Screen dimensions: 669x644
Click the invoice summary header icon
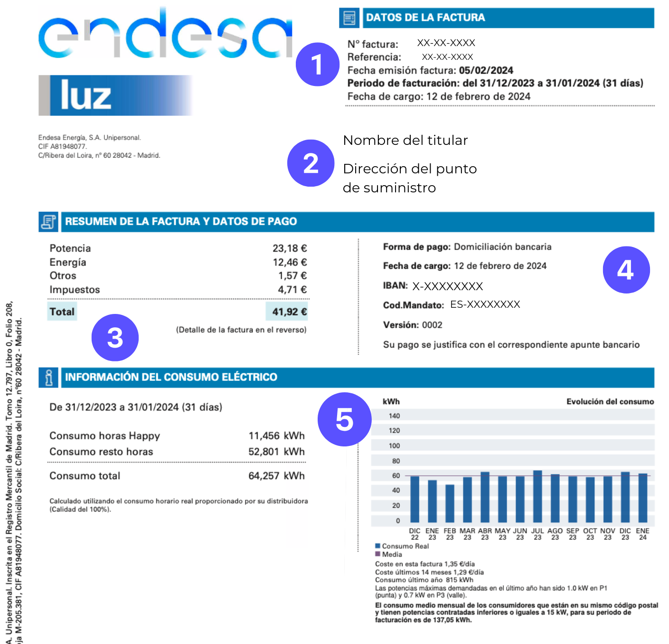(48, 222)
